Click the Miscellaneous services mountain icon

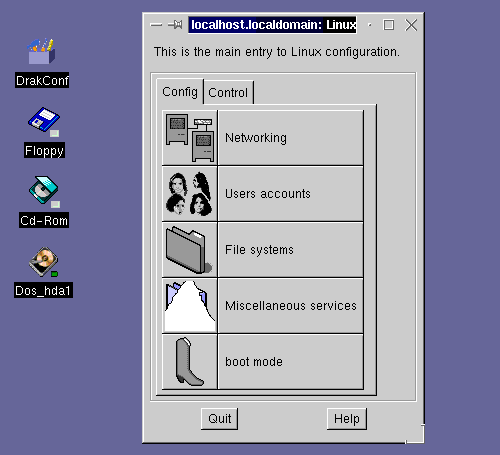[190, 306]
